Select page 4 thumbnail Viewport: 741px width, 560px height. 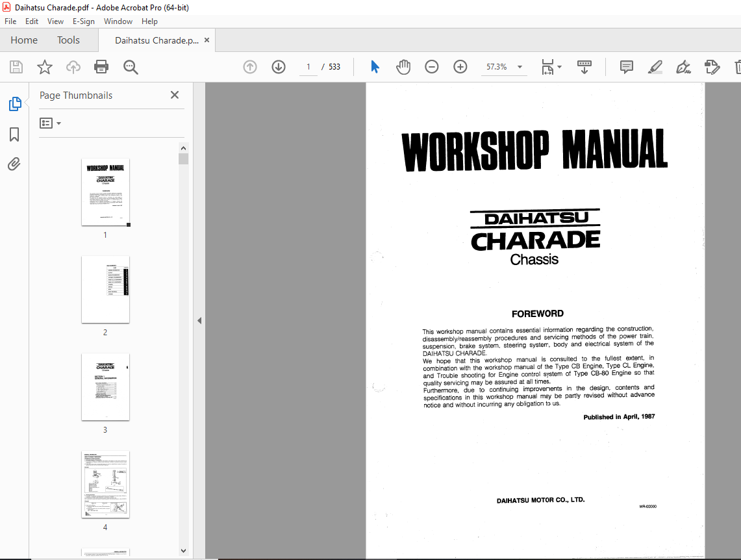coord(105,485)
